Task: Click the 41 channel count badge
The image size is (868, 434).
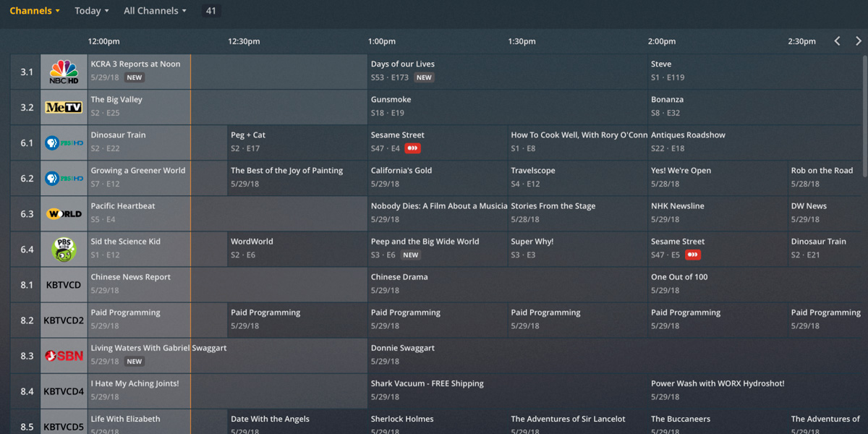Action: click(x=211, y=11)
